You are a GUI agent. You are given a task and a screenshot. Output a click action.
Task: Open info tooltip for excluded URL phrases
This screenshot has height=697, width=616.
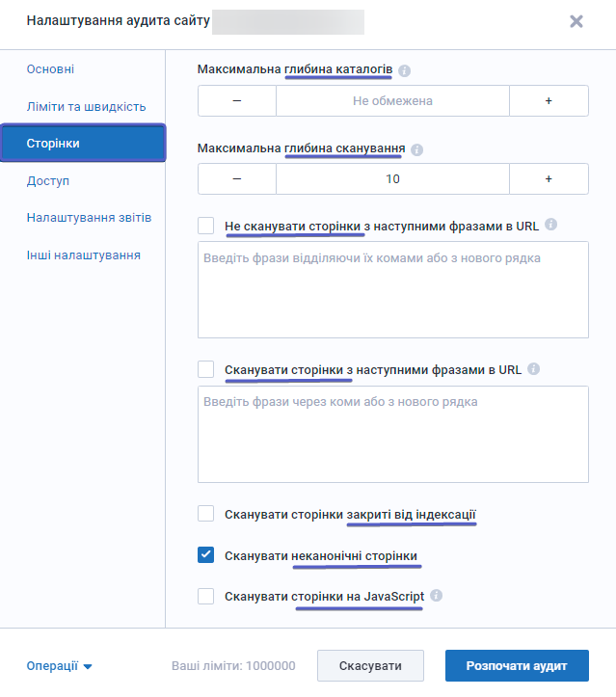[550, 224]
